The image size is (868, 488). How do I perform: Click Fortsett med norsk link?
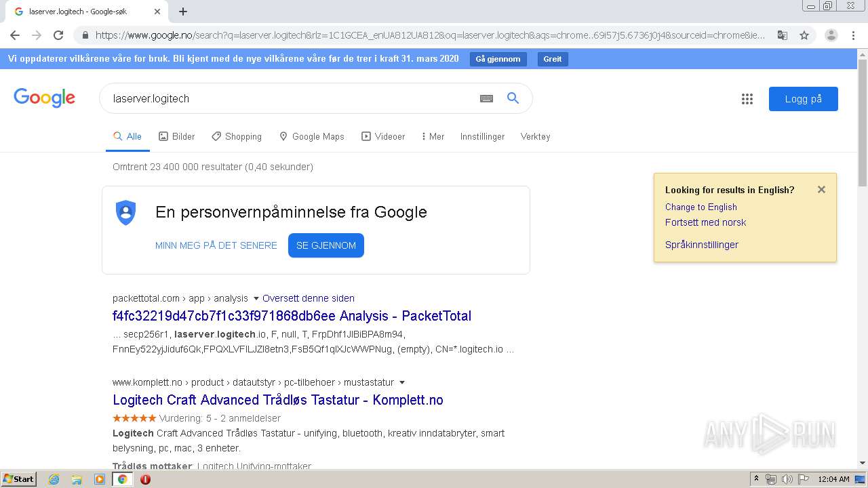coord(705,222)
